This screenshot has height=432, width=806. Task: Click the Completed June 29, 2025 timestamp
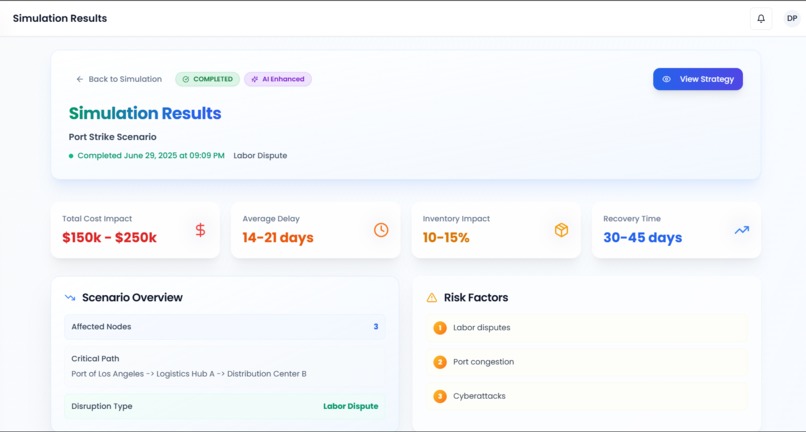click(151, 155)
